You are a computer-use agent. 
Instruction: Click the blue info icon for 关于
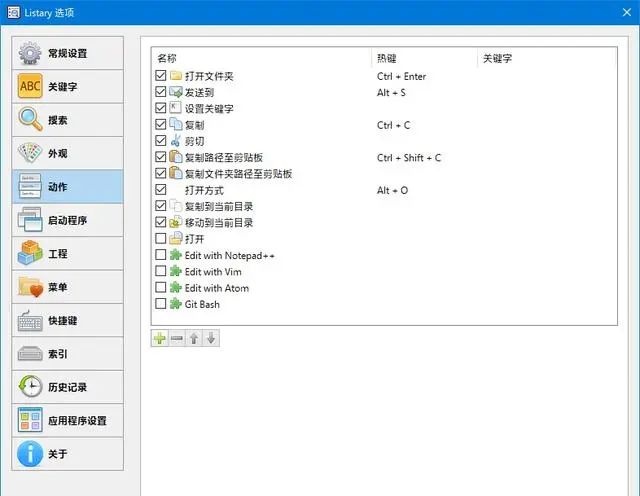point(30,454)
